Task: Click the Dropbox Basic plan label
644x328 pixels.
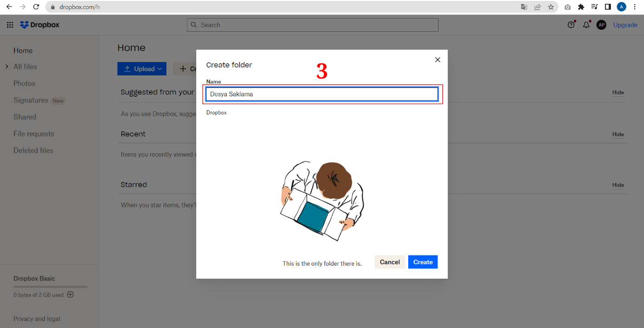Action: 34,278
